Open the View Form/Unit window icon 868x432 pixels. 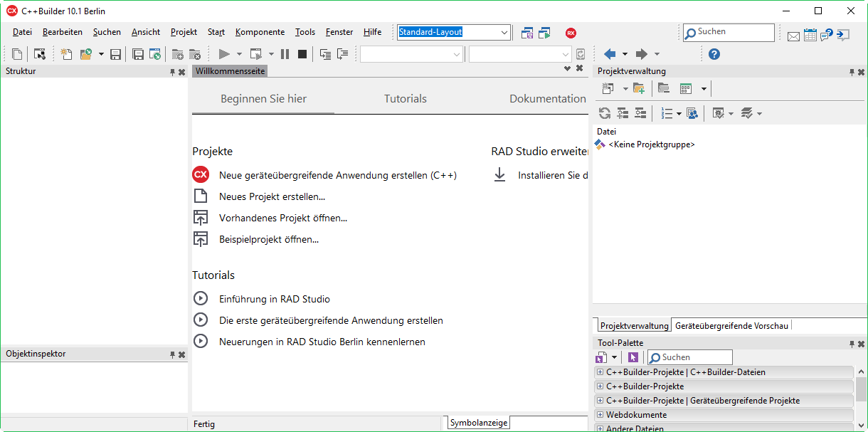40,54
